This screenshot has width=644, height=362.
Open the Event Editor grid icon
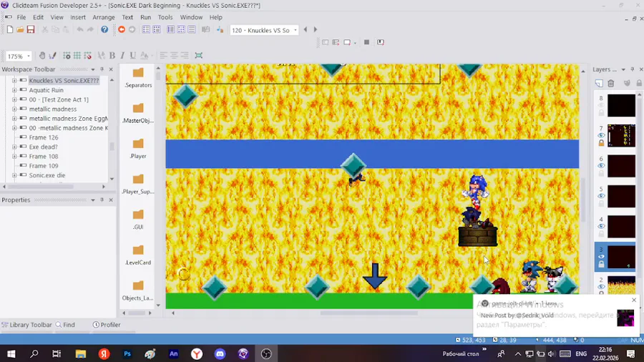181,29
